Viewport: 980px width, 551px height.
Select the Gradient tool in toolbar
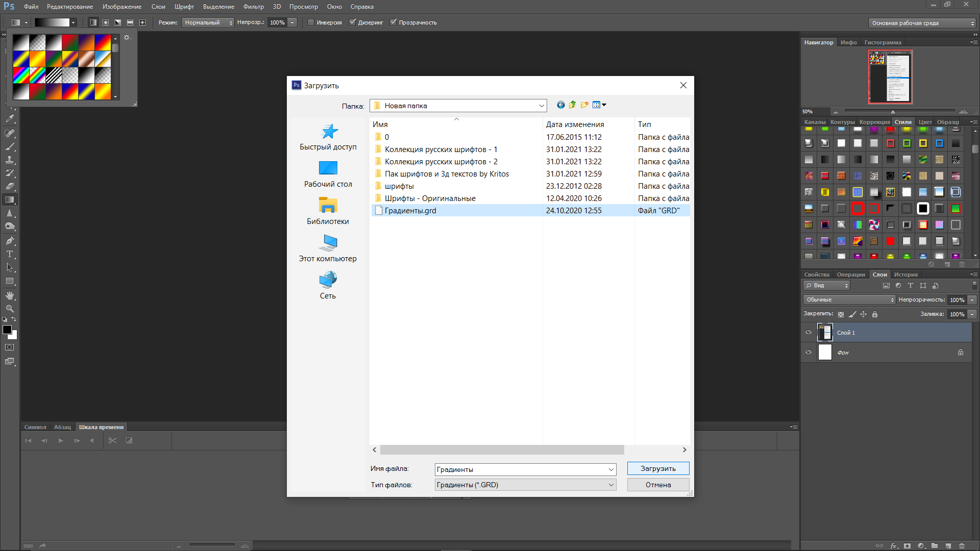(10, 199)
